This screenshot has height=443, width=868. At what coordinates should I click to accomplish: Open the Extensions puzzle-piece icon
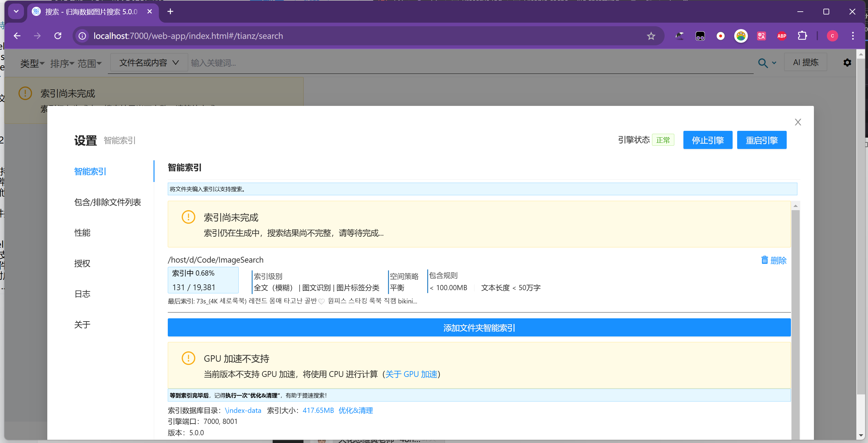point(803,36)
